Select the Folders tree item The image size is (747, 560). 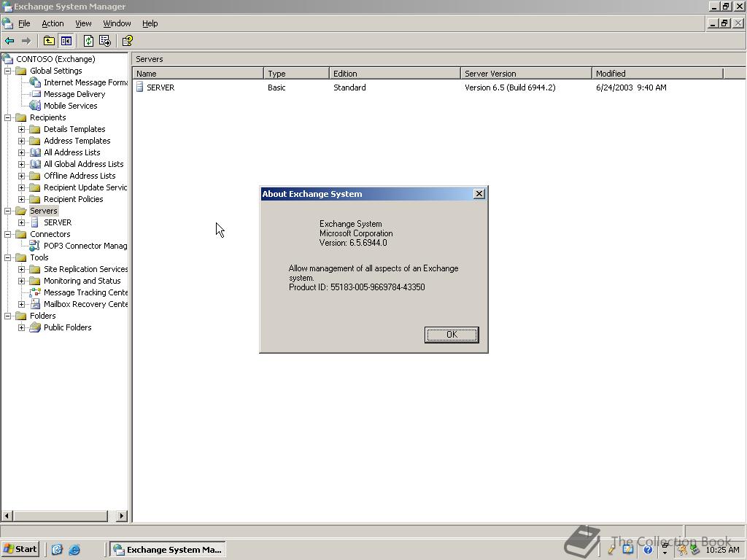pyautogui.click(x=43, y=316)
